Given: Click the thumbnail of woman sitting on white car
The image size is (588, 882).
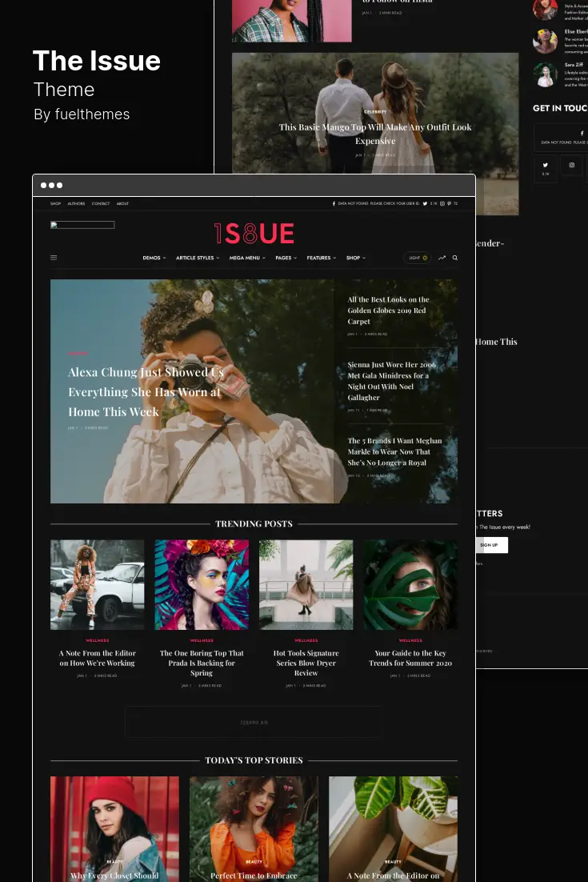Looking at the screenshot, I should pyautogui.click(x=98, y=584).
